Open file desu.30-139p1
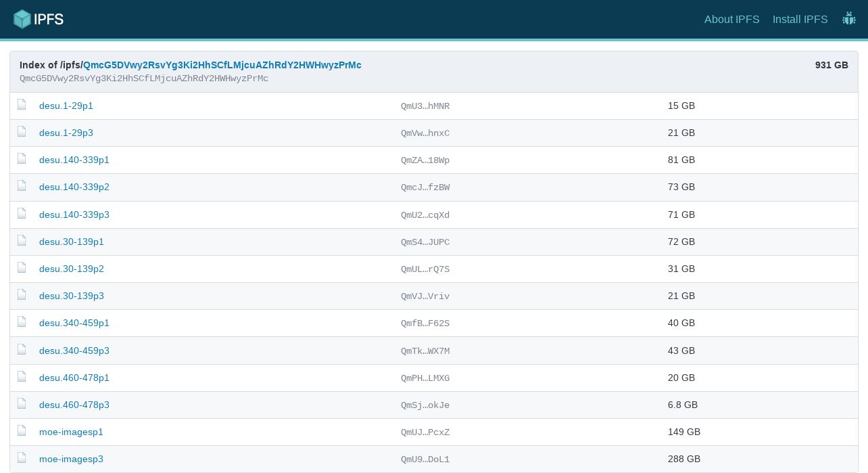This screenshot has height=473, width=868. (72, 242)
